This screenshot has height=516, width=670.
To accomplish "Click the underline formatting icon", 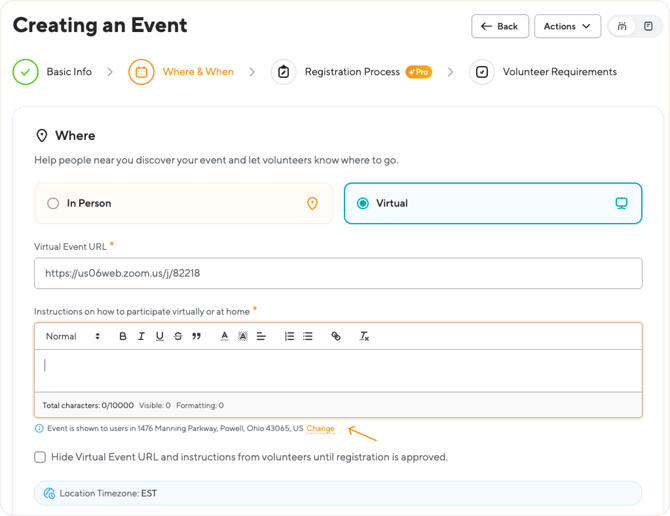I will [x=159, y=336].
